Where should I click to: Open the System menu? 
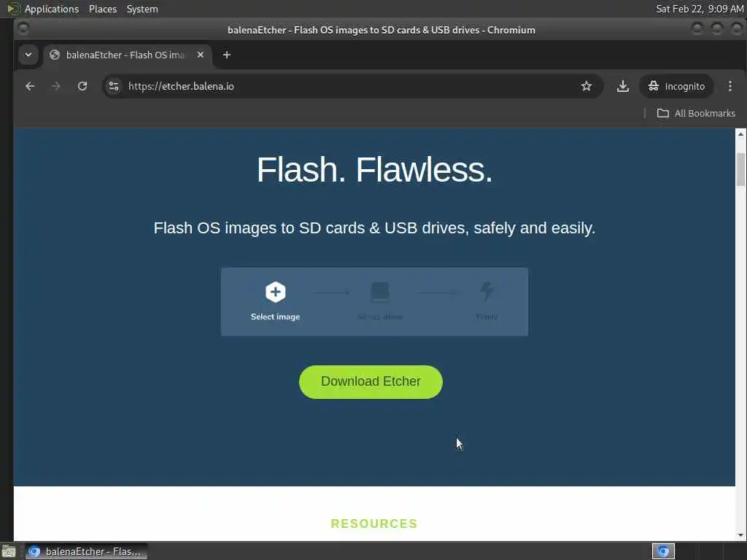point(142,9)
